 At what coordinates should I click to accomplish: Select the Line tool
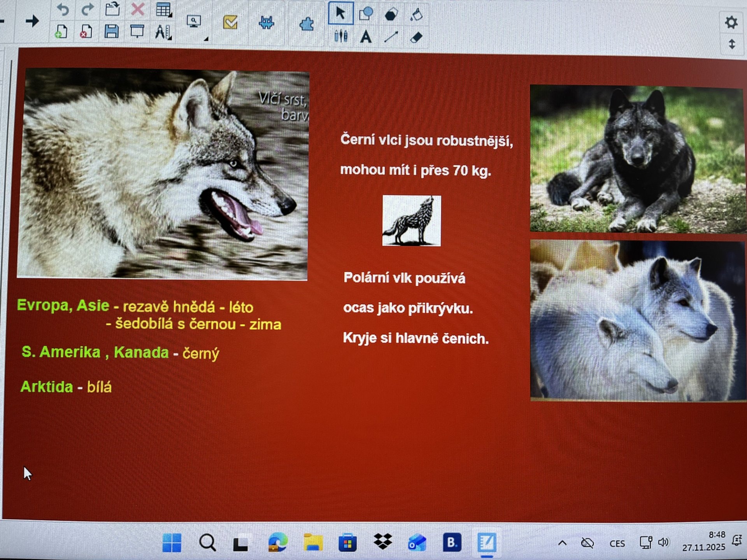pos(391,37)
